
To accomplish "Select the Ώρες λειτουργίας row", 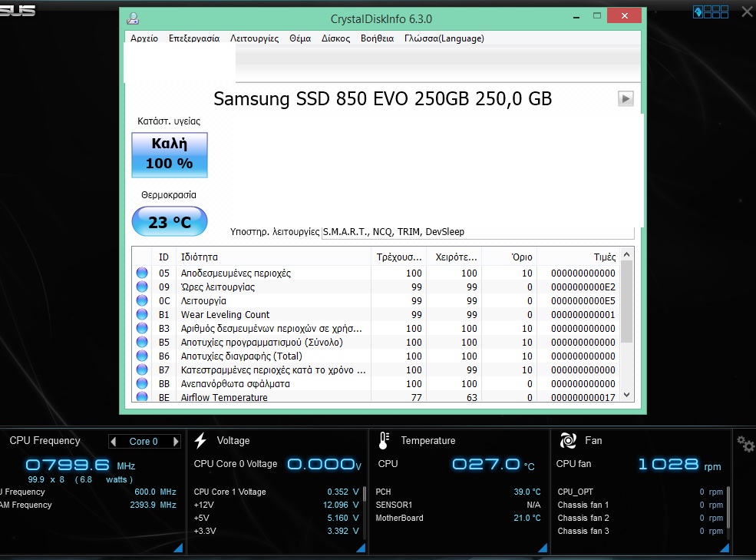I will coord(376,287).
